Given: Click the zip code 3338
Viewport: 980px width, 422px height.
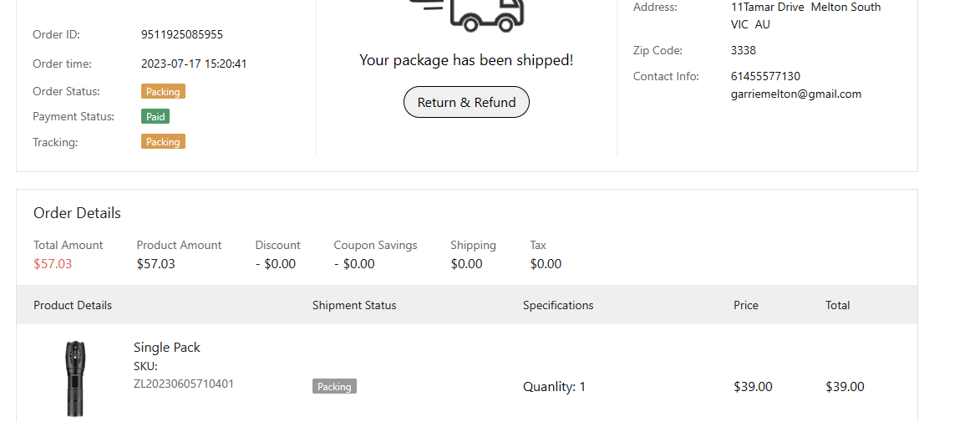Looking at the screenshot, I should (x=744, y=50).
